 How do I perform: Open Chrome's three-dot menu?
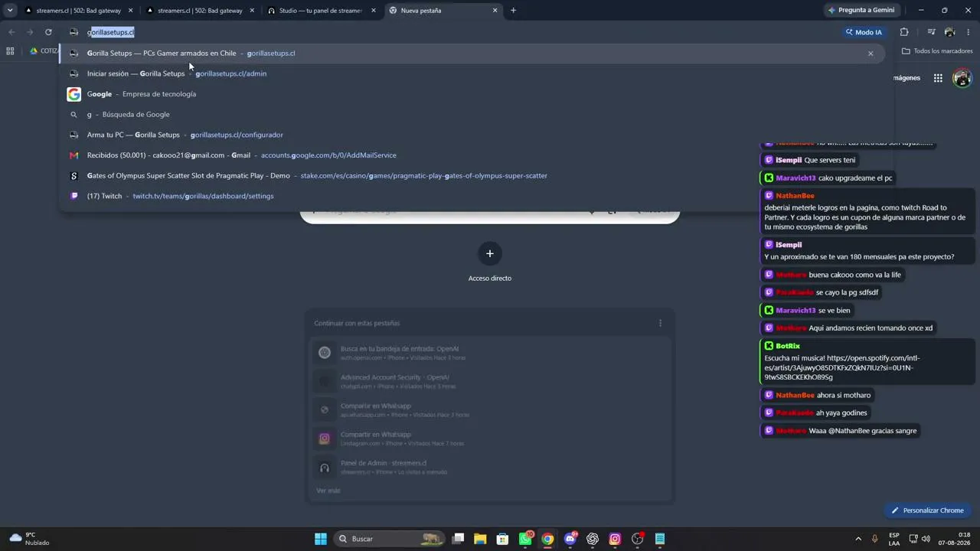[x=969, y=32]
